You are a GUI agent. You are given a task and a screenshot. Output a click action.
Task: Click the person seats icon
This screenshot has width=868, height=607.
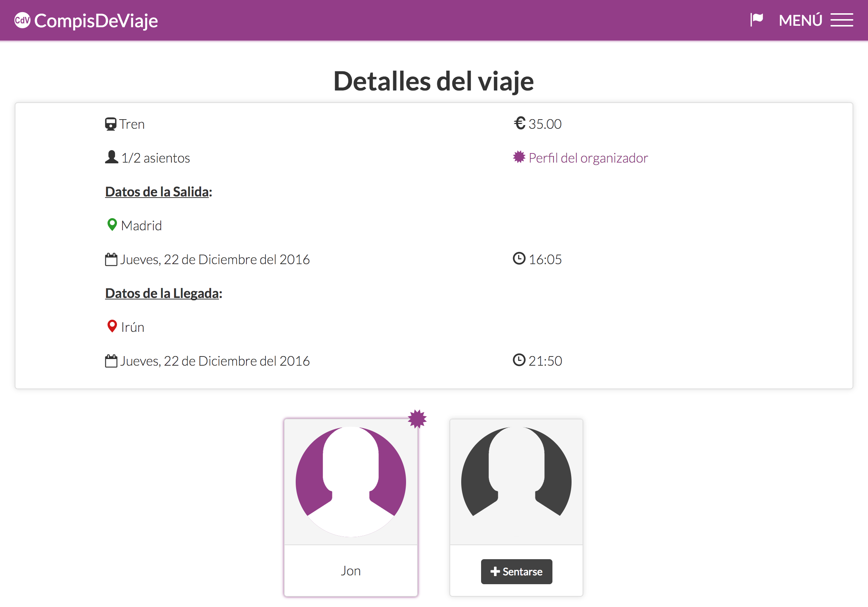click(x=111, y=157)
